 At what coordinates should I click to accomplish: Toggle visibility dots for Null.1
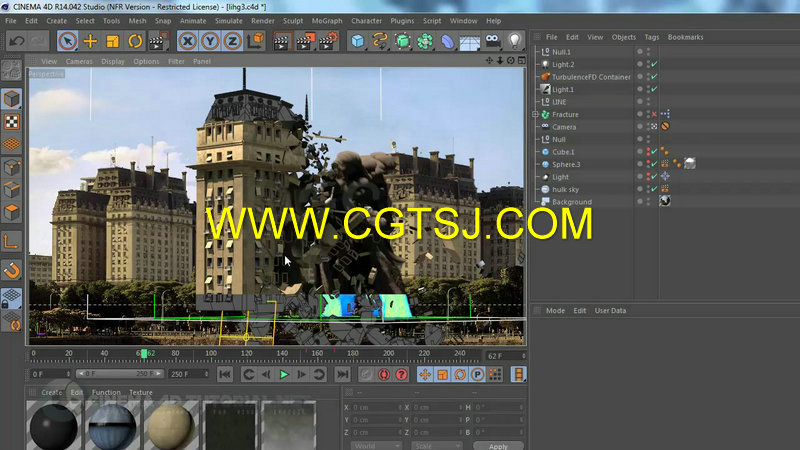click(648, 52)
